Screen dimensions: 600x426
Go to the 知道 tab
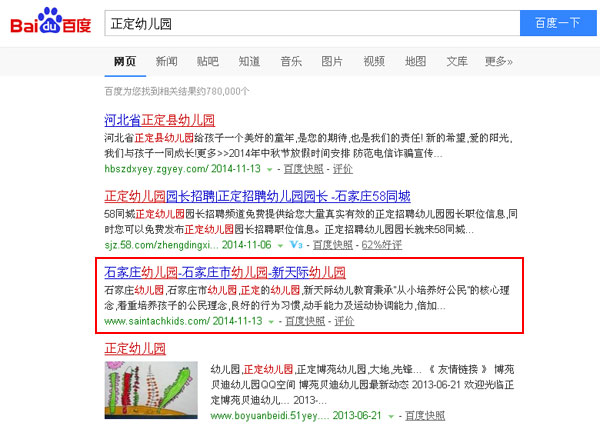coord(249,61)
